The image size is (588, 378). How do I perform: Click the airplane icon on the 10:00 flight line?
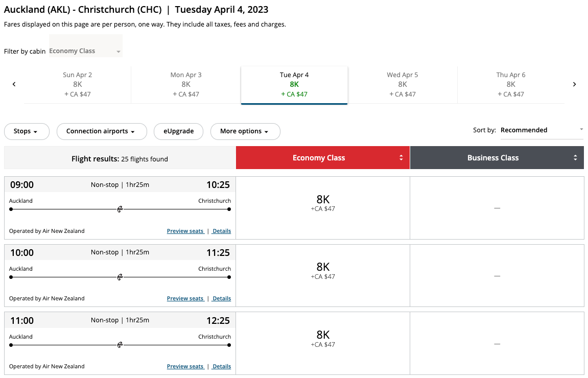click(x=120, y=277)
